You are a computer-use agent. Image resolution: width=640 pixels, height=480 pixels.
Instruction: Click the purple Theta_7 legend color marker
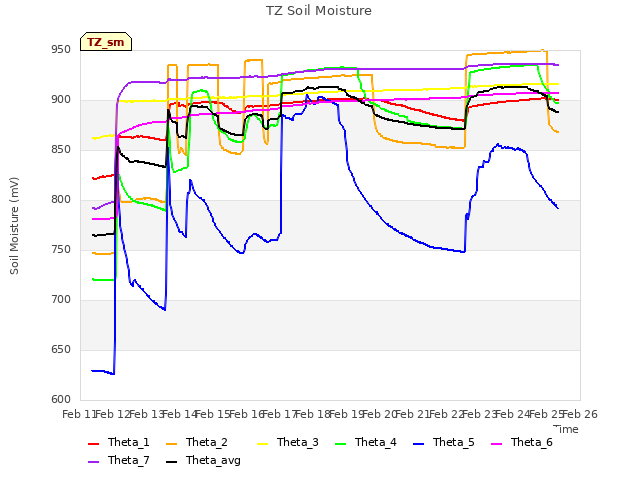coord(93,462)
